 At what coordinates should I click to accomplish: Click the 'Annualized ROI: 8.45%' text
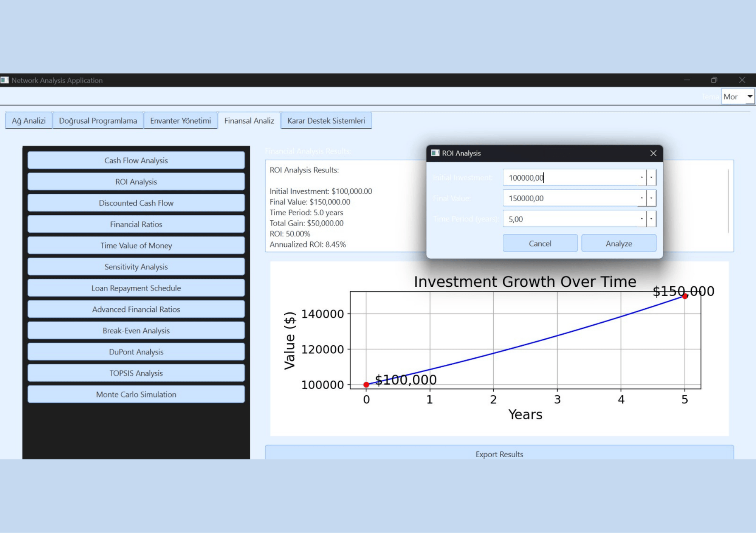coord(308,244)
